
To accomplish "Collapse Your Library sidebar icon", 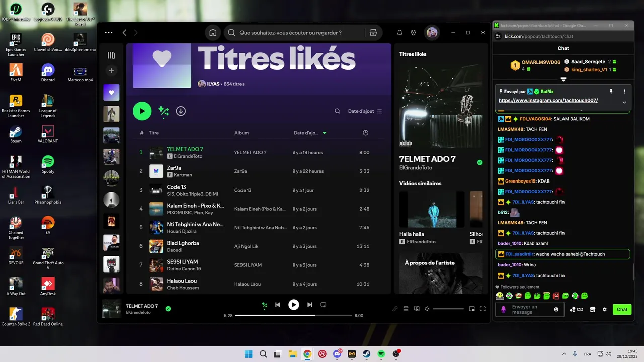I will click(x=111, y=55).
